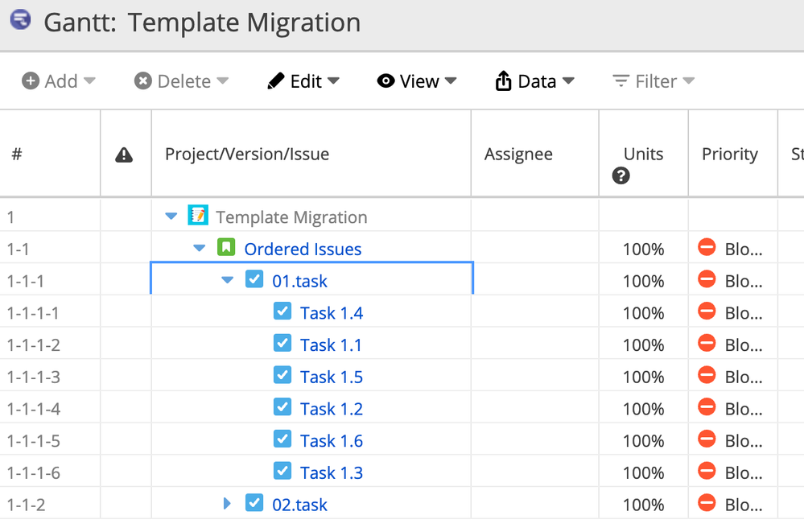The height and width of the screenshot is (532, 804).
Task: Open the Filter menu
Action: pyautogui.click(x=654, y=81)
